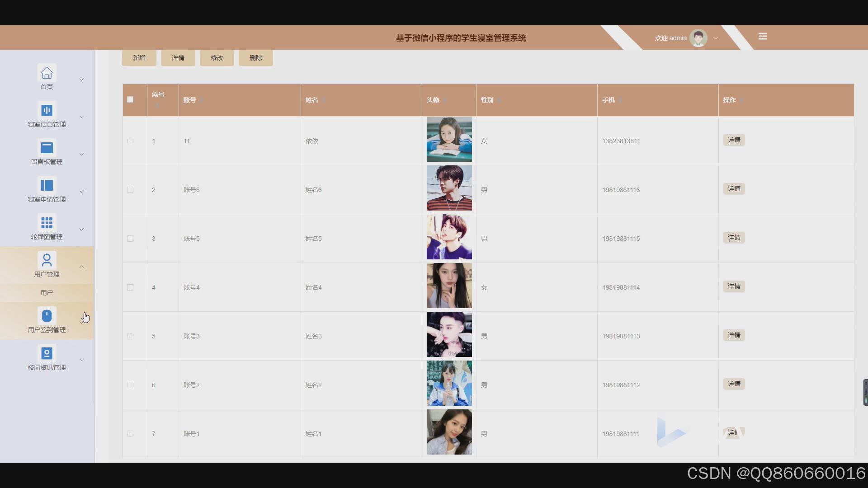Click the hamburger menu icon in header
The width and height of the screenshot is (868, 488).
763,37
